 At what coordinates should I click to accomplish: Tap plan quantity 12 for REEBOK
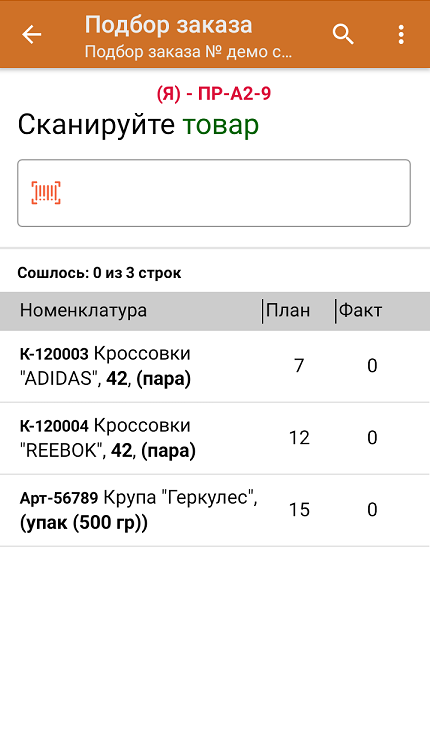click(299, 438)
